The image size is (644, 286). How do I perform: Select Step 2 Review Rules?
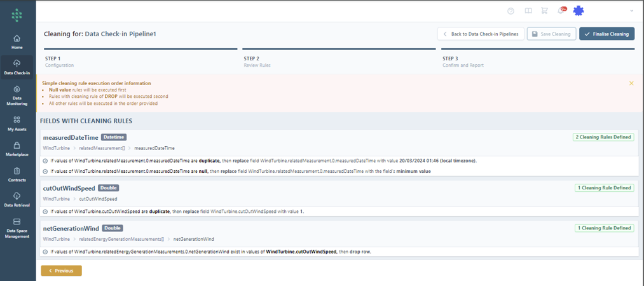point(257,62)
